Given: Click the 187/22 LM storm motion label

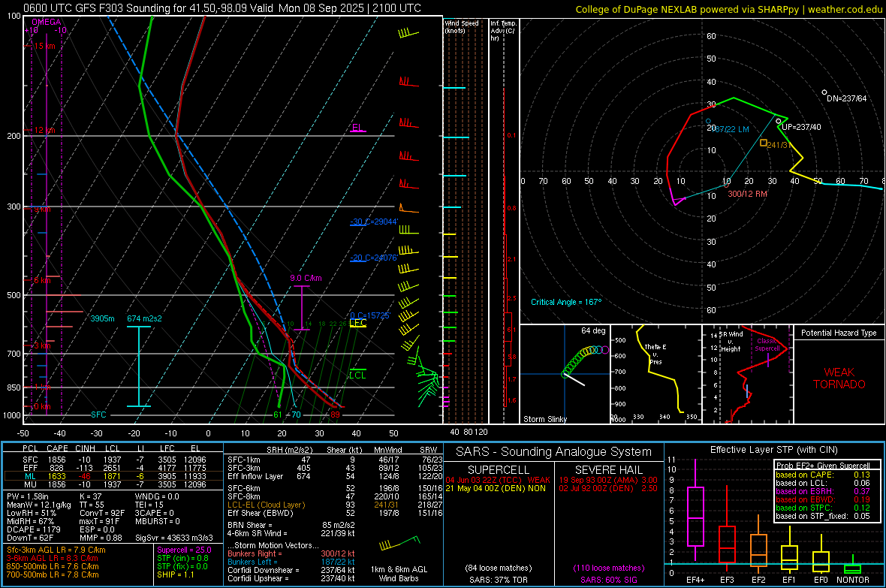Looking at the screenshot, I should point(731,129).
